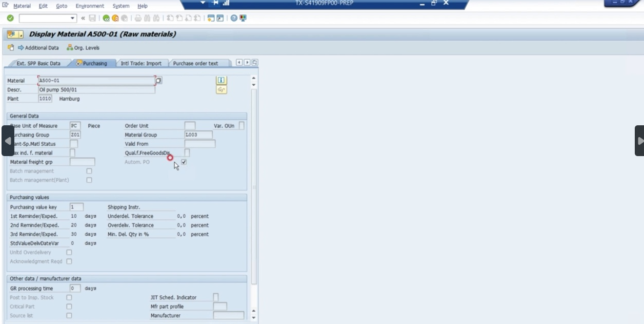
Task: Open the remote session bar dropdown arrow
Action: [x=203, y=3]
